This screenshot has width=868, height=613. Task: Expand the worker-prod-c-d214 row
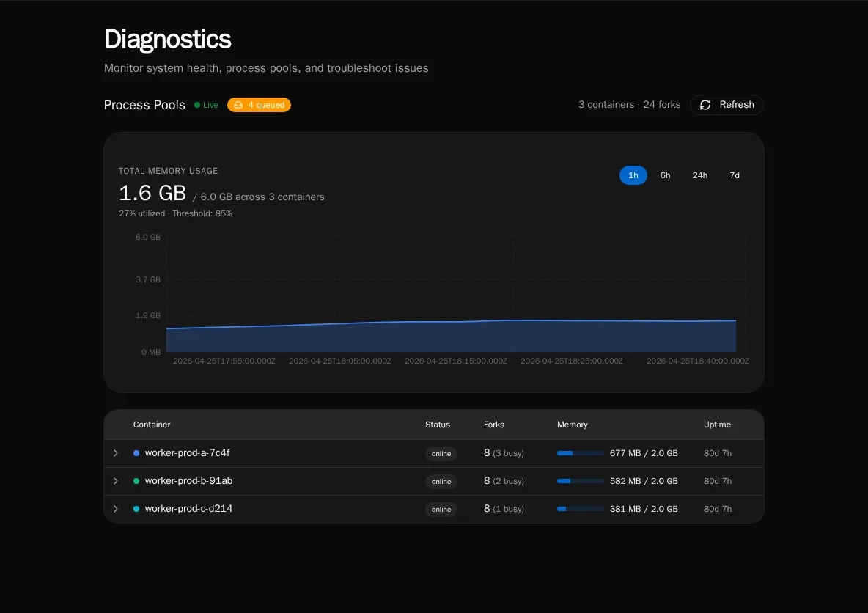click(116, 508)
